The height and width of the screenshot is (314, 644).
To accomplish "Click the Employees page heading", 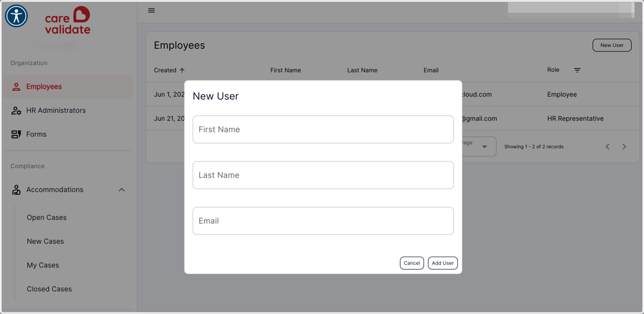I will (x=179, y=46).
